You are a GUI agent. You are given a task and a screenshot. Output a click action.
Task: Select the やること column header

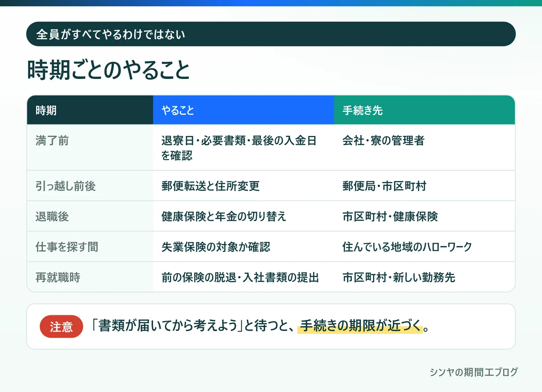(243, 110)
